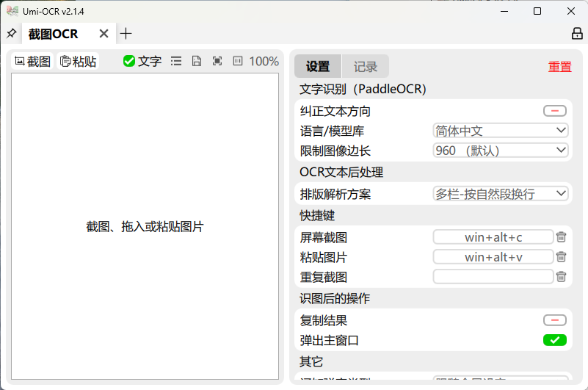Screen dimensions: 588x390
Task: Open the 排版解析方案 dropdown
Action: click(x=501, y=194)
